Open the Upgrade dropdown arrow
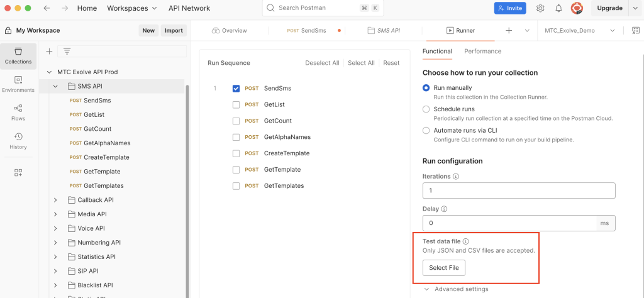Viewport: 644px width, 298px height. tap(636, 8)
